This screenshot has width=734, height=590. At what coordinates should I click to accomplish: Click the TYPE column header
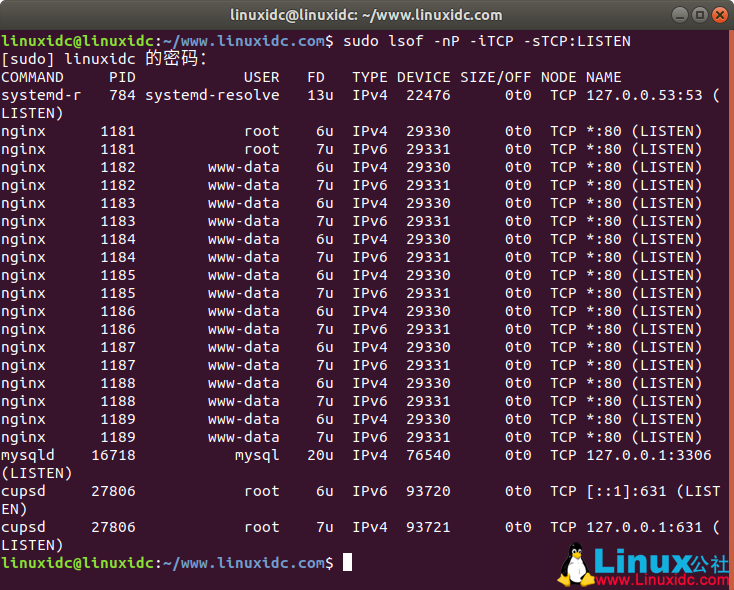click(x=370, y=77)
